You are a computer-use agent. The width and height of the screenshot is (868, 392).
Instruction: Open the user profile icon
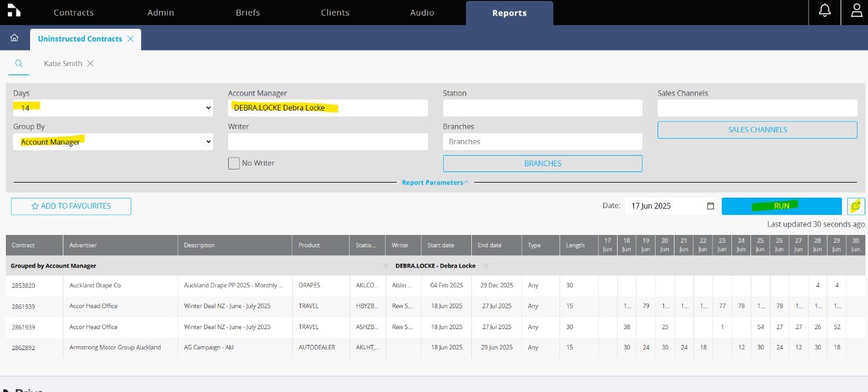coord(856,12)
